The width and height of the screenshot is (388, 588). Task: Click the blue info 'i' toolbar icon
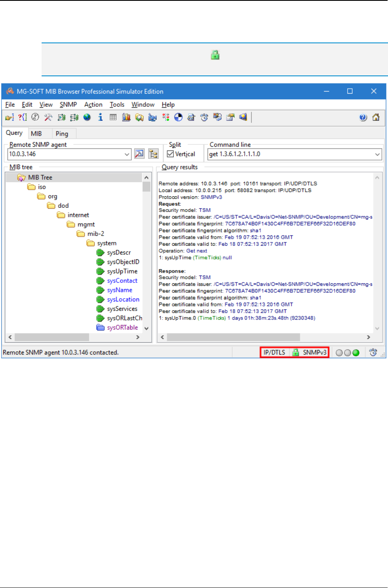pos(100,118)
